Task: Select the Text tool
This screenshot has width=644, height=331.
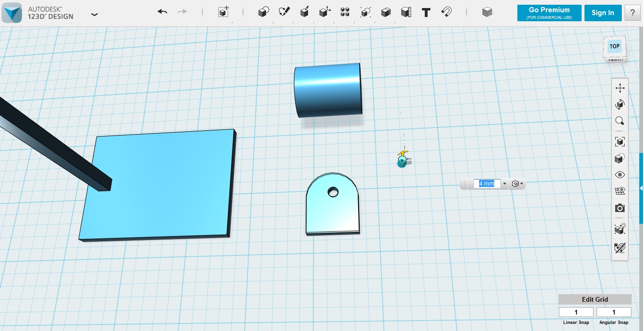Action: (x=426, y=12)
